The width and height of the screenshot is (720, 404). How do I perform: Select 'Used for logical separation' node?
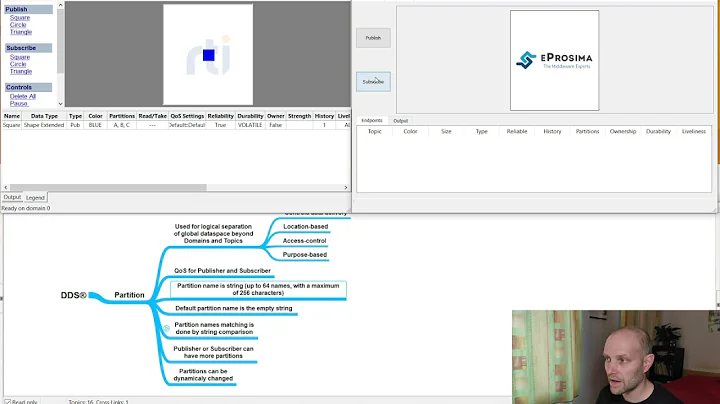[214, 233]
